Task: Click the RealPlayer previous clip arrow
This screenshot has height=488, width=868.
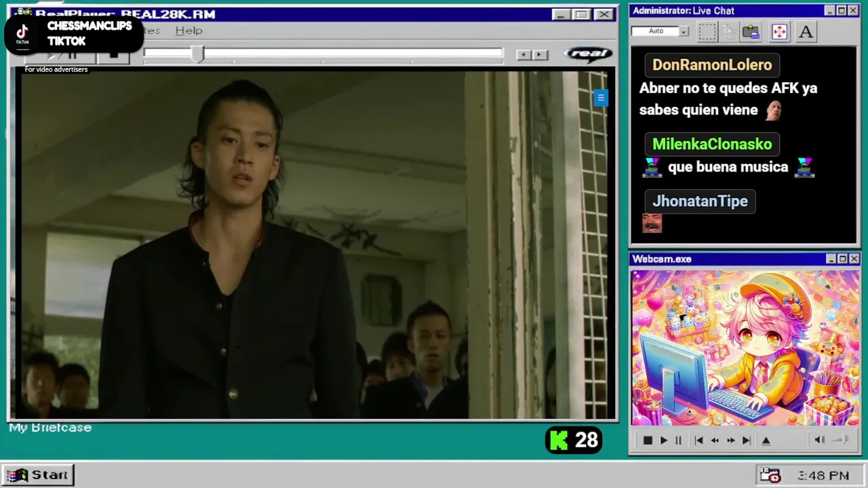Action: click(x=524, y=55)
